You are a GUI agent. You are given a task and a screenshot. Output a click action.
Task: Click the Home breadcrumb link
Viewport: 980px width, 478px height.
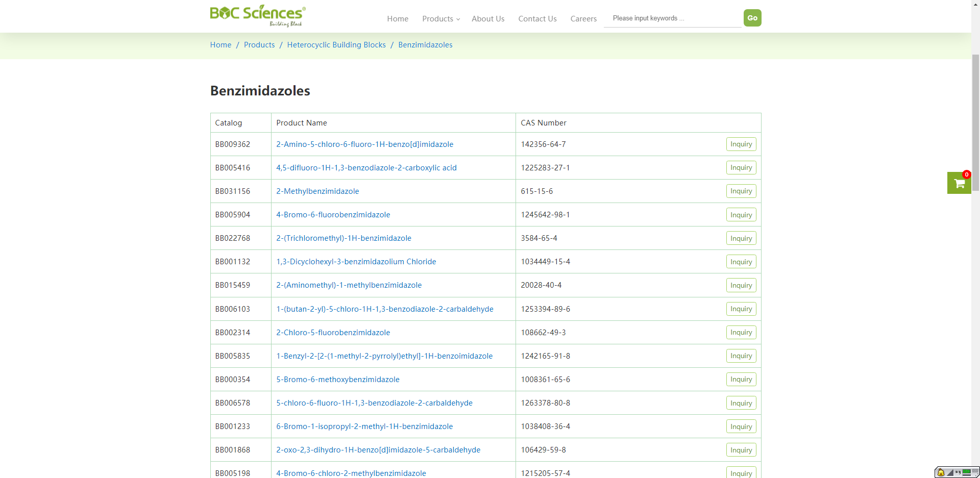click(x=220, y=45)
